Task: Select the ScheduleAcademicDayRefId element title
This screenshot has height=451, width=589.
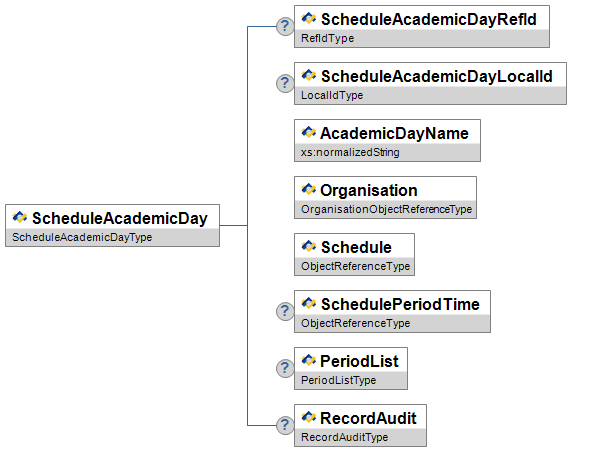Action: pyautogui.click(x=429, y=20)
